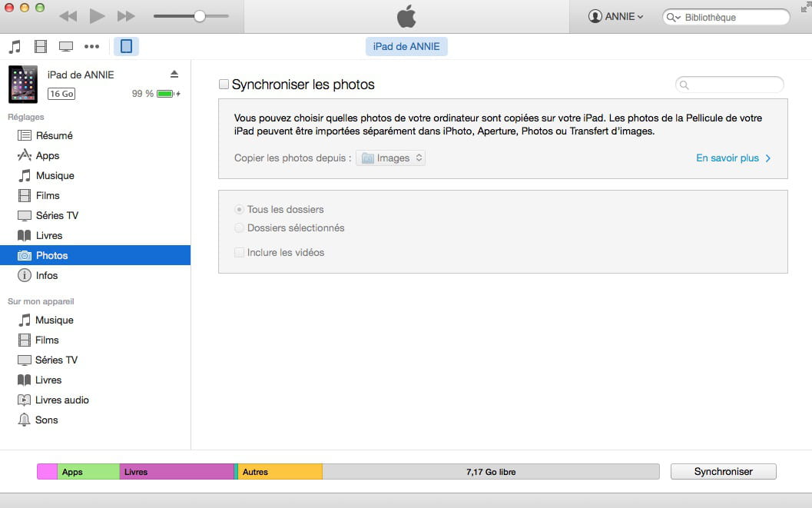Open Musique under Réglages
This screenshot has width=812, height=508.
pyautogui.click(x=95, y=175)
